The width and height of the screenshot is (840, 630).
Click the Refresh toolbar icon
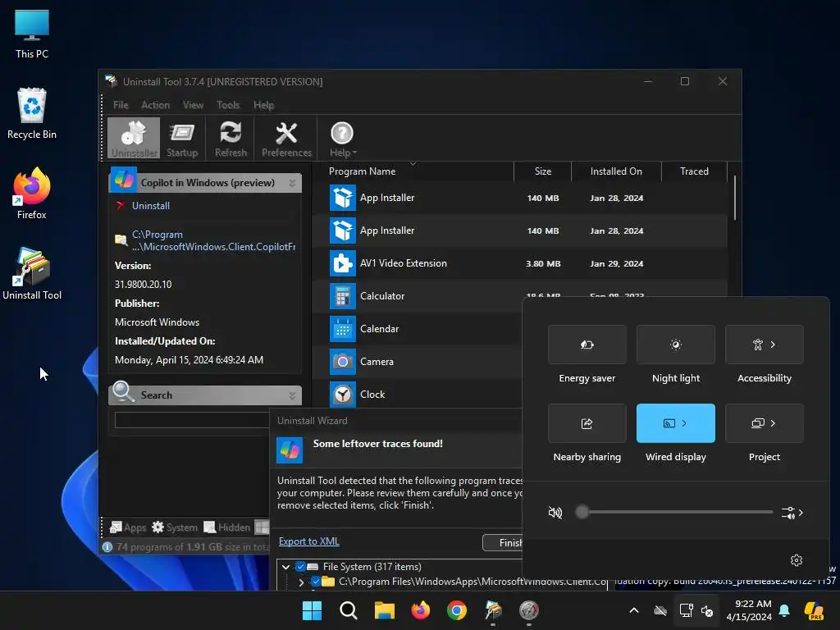231,138
